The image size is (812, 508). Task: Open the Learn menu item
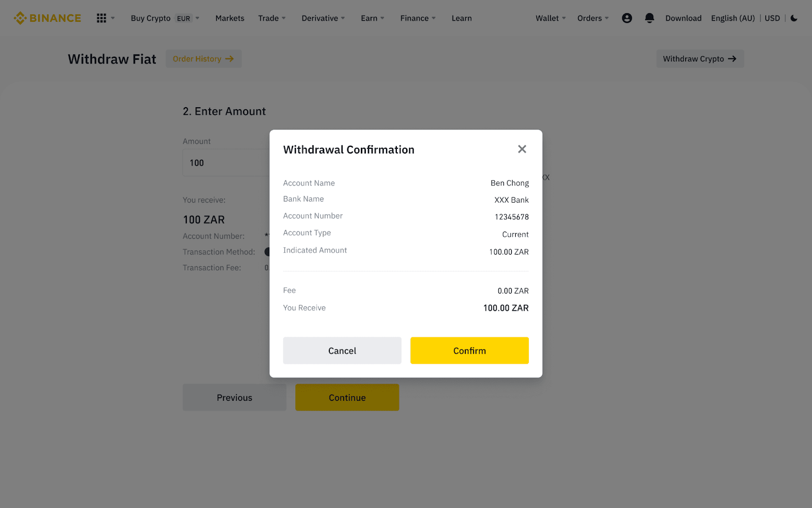click(461, 18)
